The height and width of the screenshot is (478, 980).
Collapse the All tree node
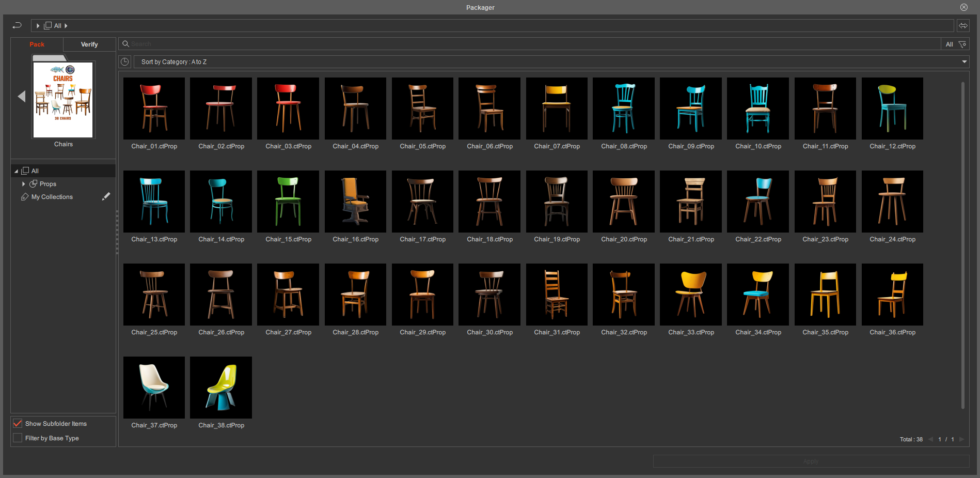[16, 171]
